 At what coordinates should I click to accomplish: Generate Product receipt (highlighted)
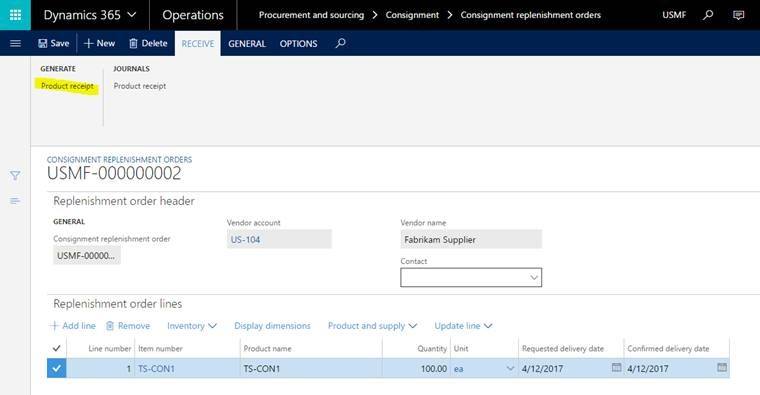pyautogui.click(x=67, y=86)
